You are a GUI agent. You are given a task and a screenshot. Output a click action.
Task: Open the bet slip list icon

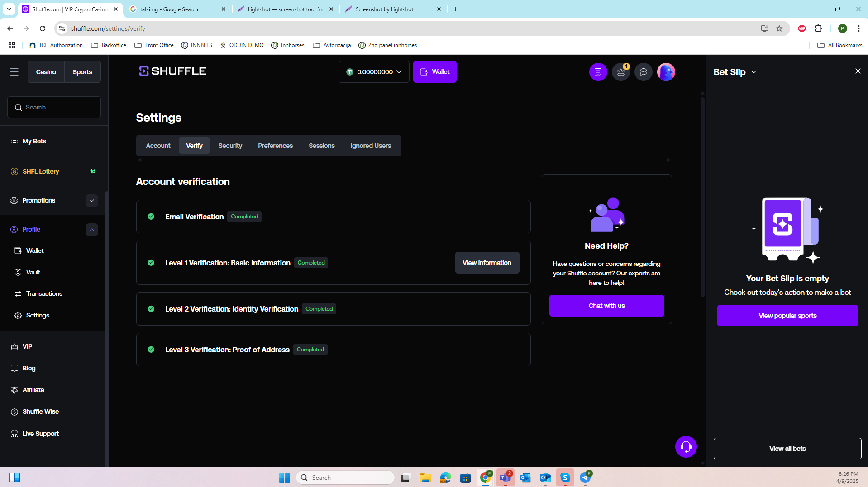tap(598, 72)
